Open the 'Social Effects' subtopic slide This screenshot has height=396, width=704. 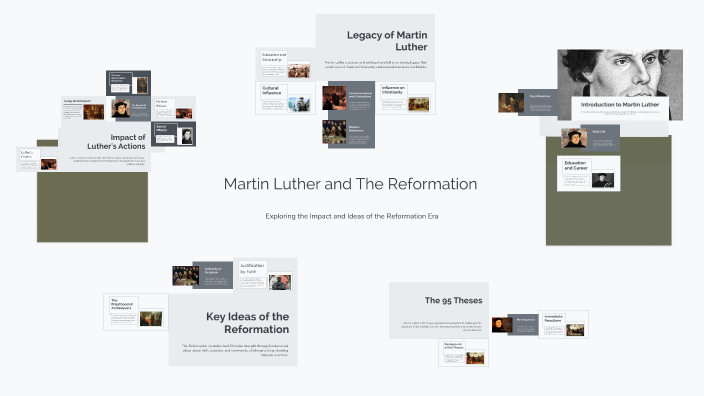coord(173,134)
